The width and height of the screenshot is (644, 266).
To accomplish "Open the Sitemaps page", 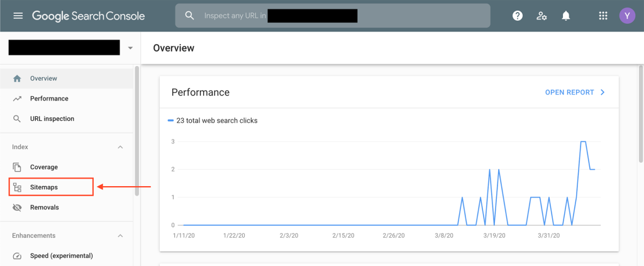I will coord(44,187).
